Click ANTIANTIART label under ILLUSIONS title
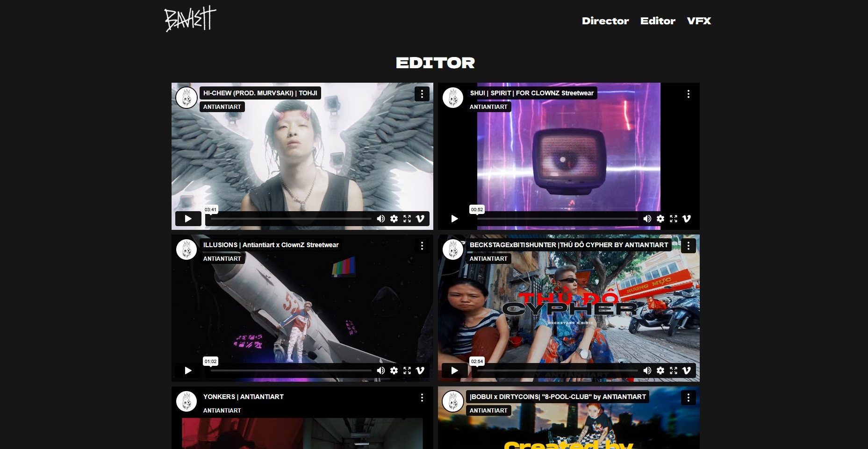This screenshot has height=449, width=868. pos(222,259)
